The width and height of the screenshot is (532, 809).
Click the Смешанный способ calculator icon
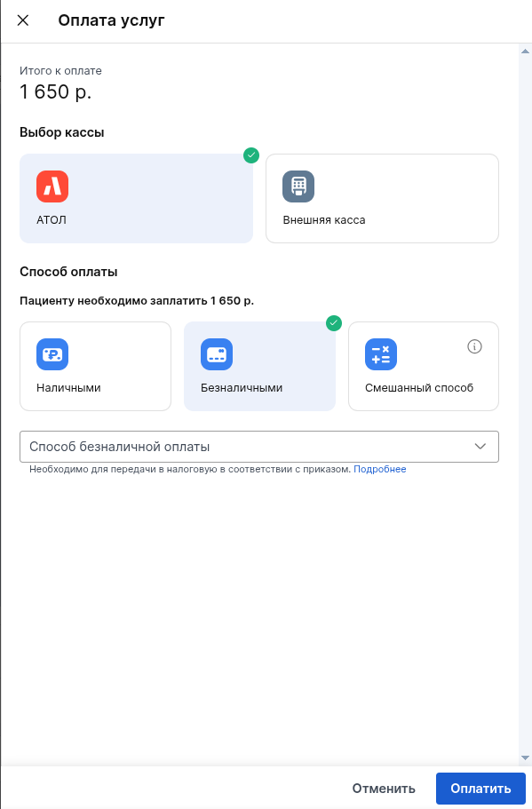click(381, 354)
